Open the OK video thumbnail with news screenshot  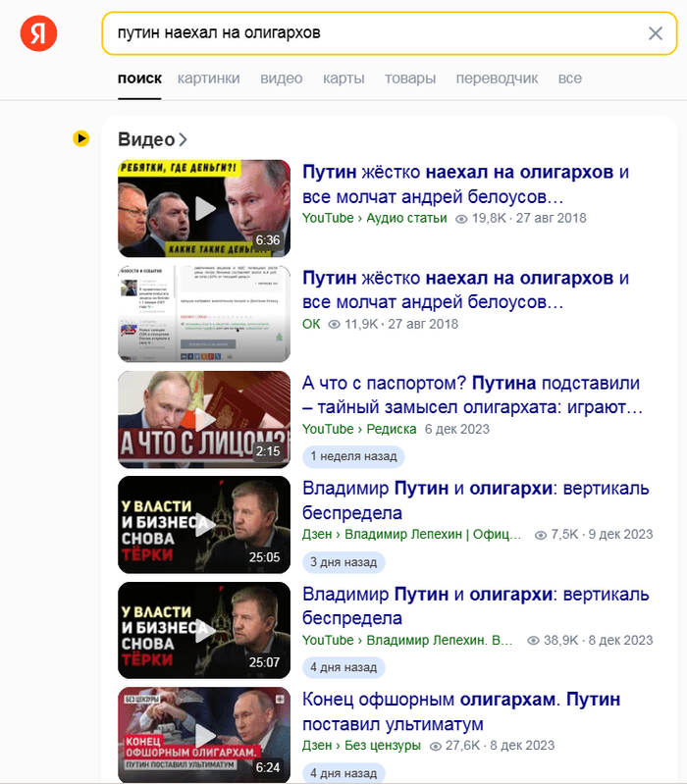(204, 314)
